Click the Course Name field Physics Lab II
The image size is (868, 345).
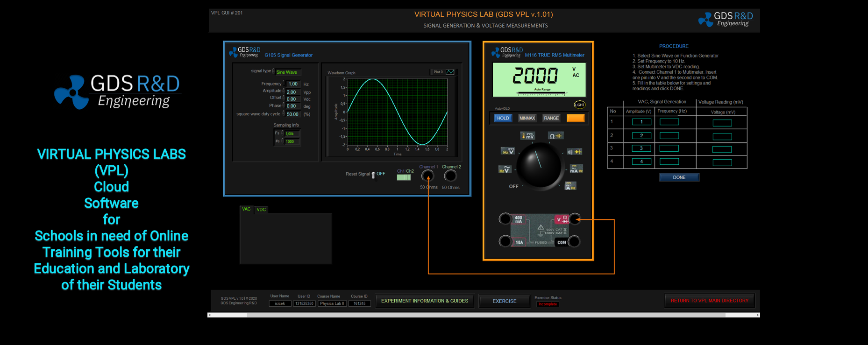tap(332, 303)
